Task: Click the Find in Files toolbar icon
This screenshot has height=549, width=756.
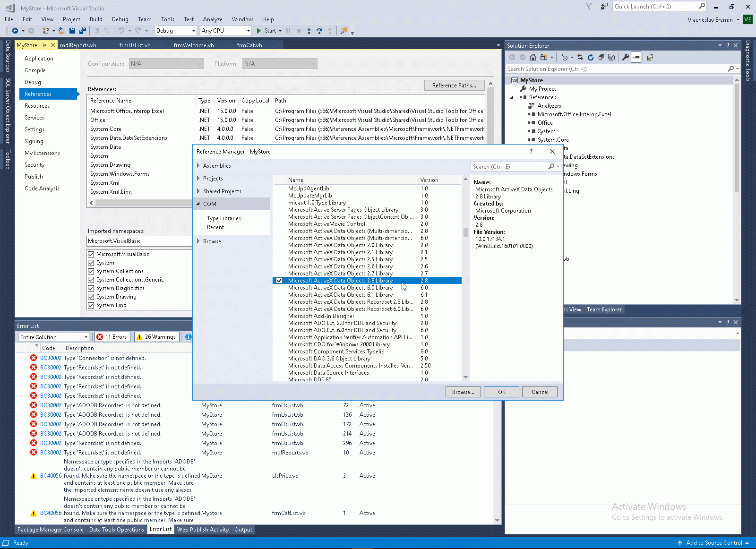Action: tap(344, 31)
